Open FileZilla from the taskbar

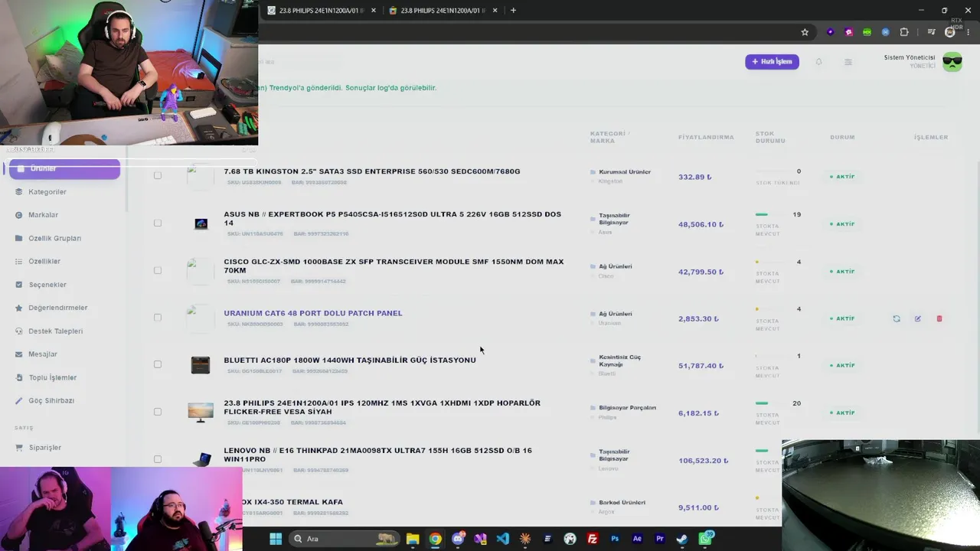pos(592,539)
